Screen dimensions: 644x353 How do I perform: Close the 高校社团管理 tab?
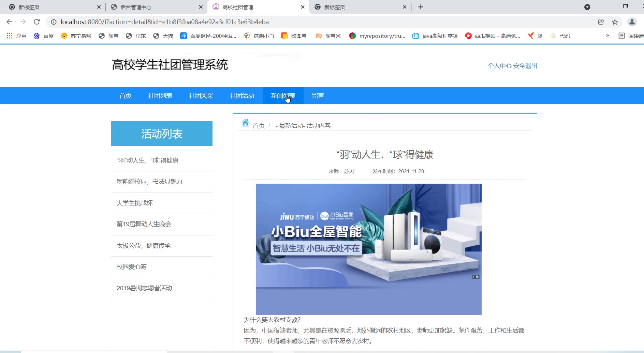click(x=303, y=7)
